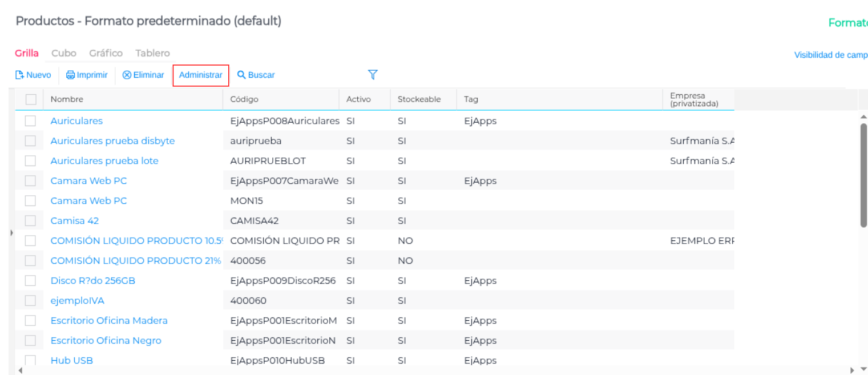Select Escritorio Oficina Negro checkbox
The height and width of the screenshot is (375, 868).
click(x=30, y=341)
